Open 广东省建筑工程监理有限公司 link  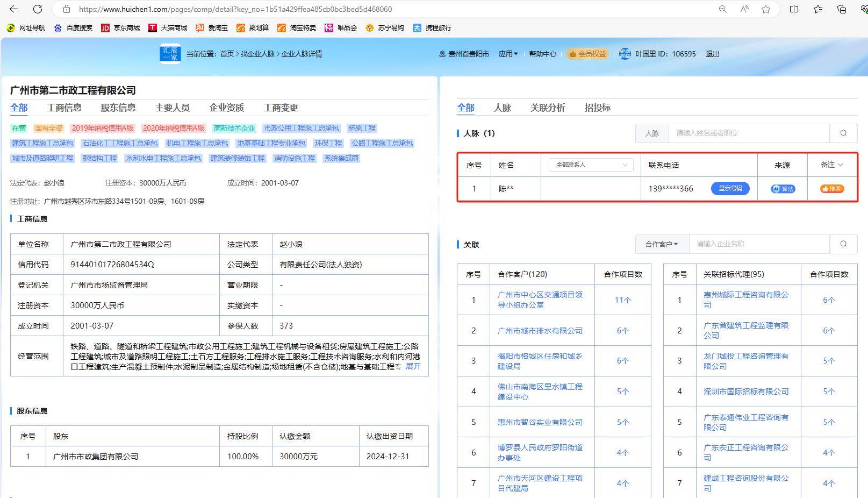746,330
